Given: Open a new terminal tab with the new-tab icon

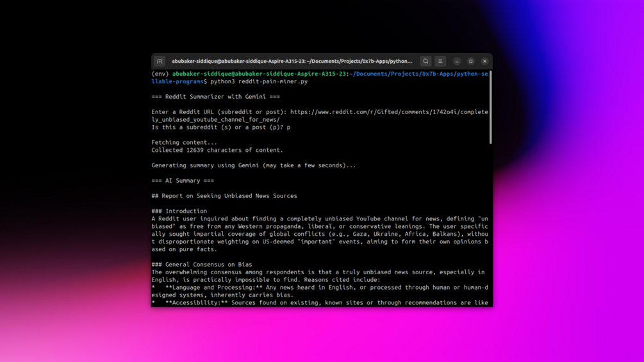Looking at the screenshot, I should click(x=160, y=61).
